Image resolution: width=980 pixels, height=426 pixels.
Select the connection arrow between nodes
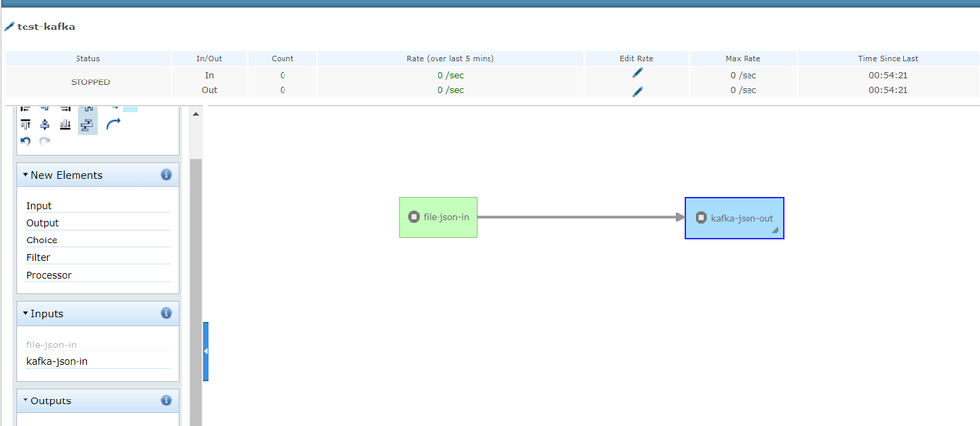[x=582, y=217]
